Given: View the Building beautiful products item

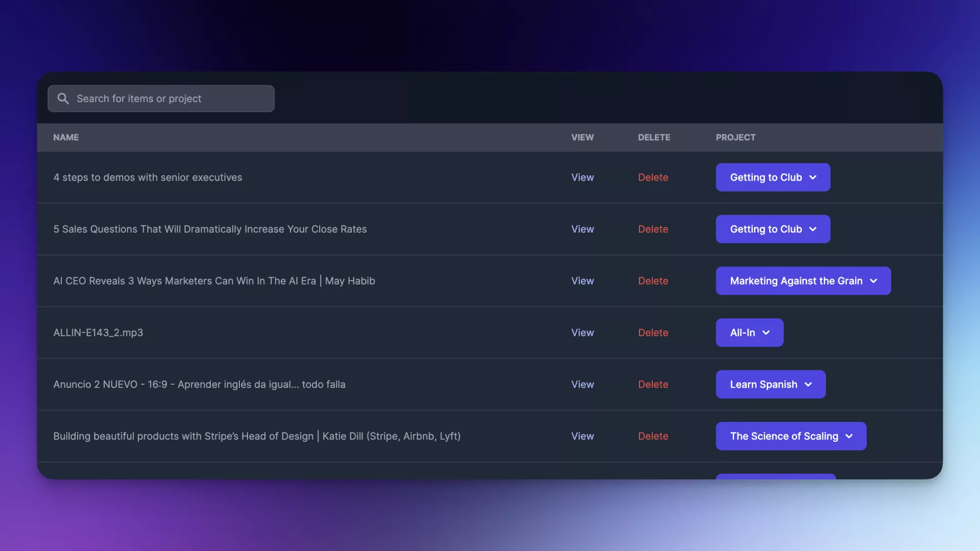Looking at the screenshot, I should (582, 436).
